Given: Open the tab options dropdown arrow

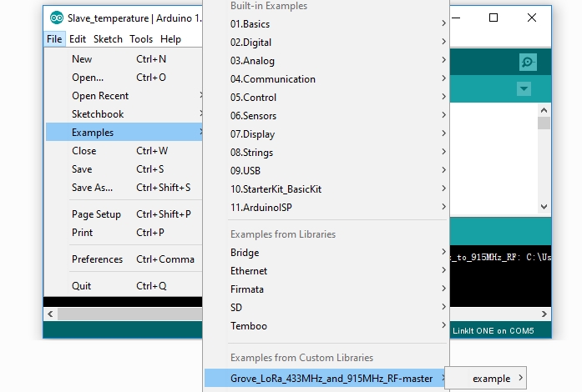Looking at the screenshot, I should pos(524,89).
